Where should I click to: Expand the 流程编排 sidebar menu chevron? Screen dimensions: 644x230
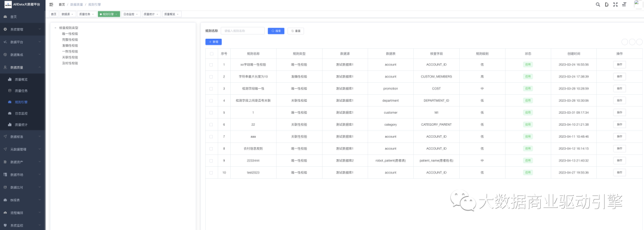(x=39, y=213)
